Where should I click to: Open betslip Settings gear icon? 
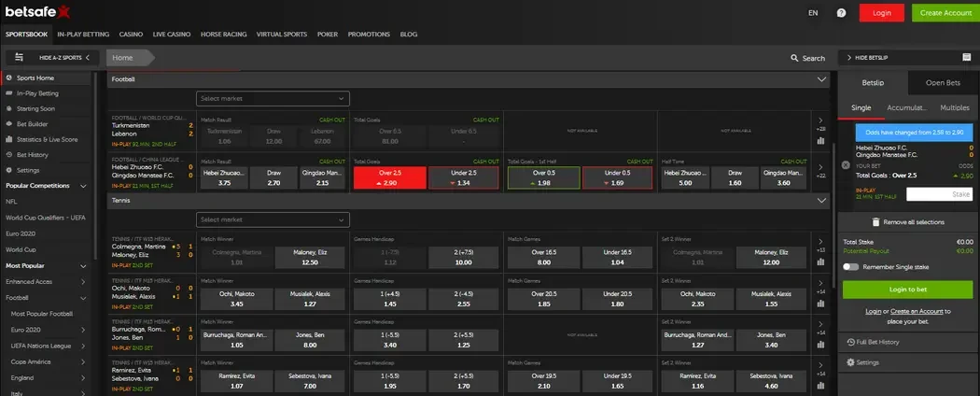(x=850, y=362)
